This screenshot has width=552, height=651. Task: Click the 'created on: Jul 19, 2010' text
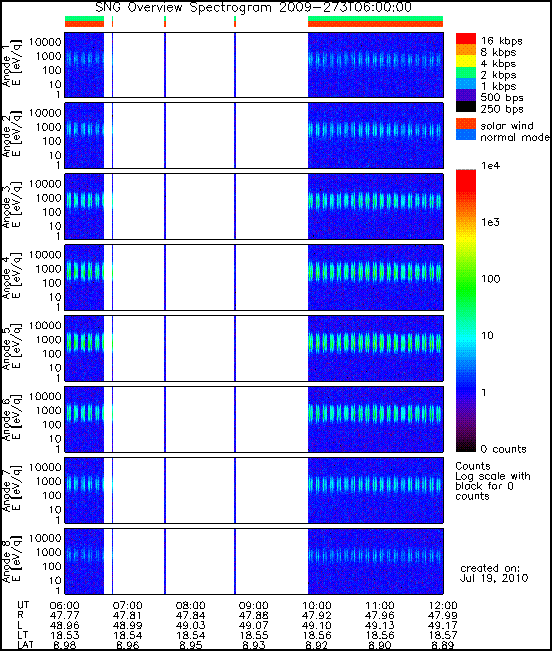(494, 573)
